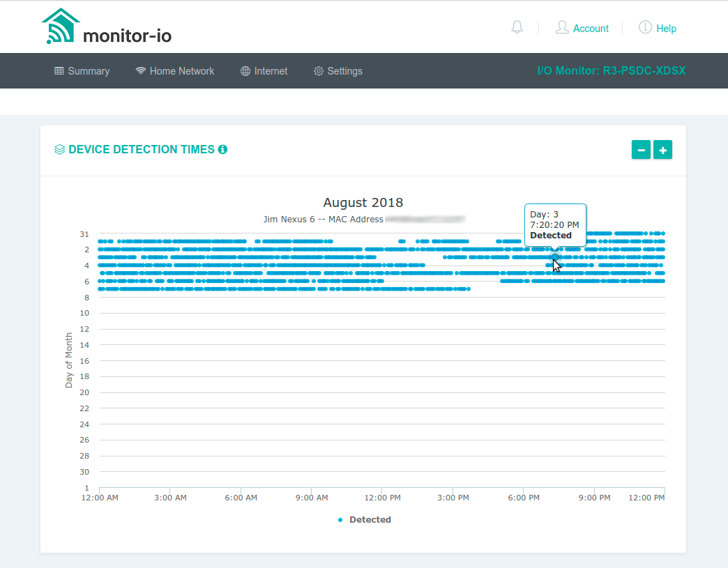Hide detected data points via legend dot

point(340,519)
